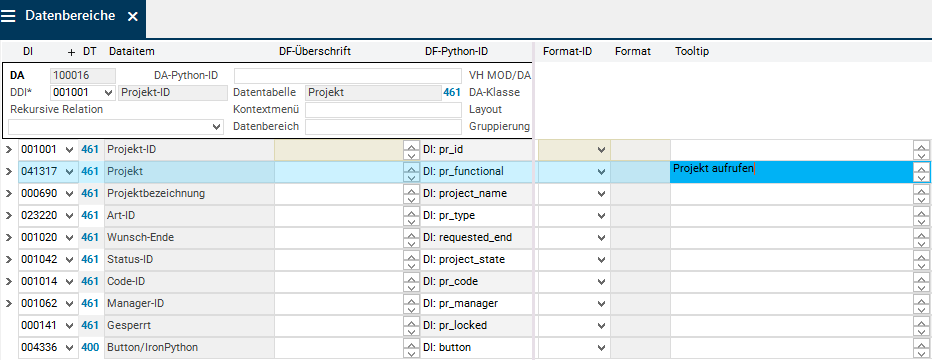Open the 461 link in Wunsch-Ende row
The image size is (932, 360).
pos(90,238)
